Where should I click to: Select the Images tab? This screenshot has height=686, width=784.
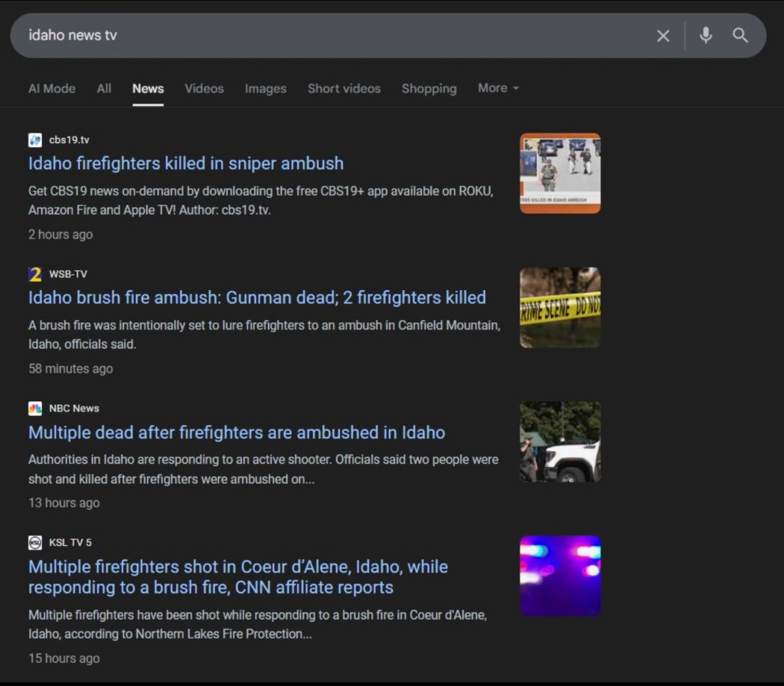click(x=266, y=89)
